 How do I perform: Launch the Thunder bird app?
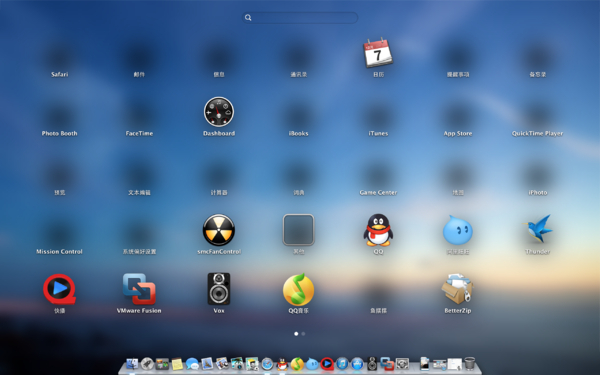point(538,229)
